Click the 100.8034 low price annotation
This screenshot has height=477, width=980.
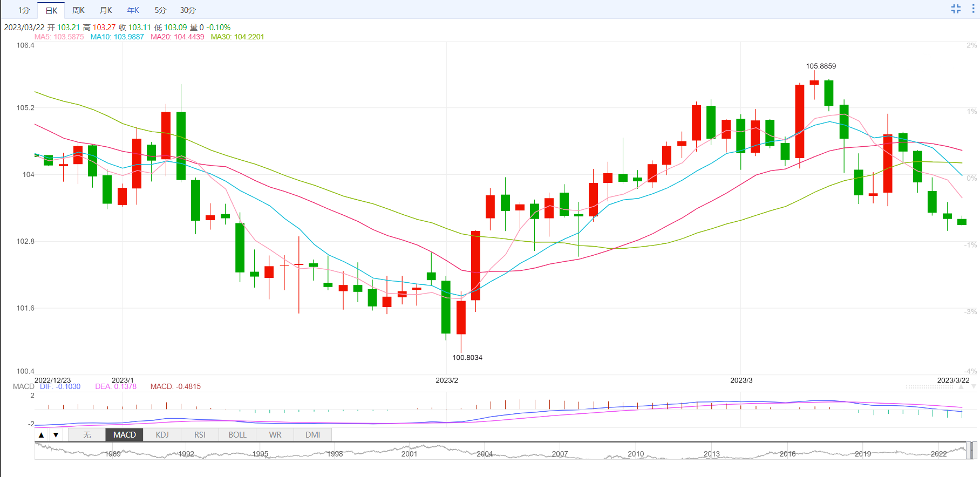[467, 357]
